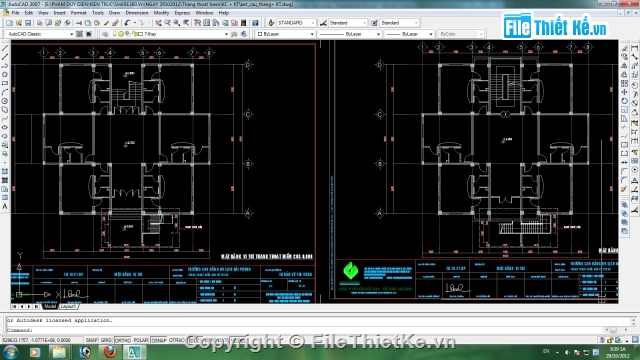Toggle SNAP mode in status bar
The height and width of the screenshot is (360, 640).
point(91,340)
